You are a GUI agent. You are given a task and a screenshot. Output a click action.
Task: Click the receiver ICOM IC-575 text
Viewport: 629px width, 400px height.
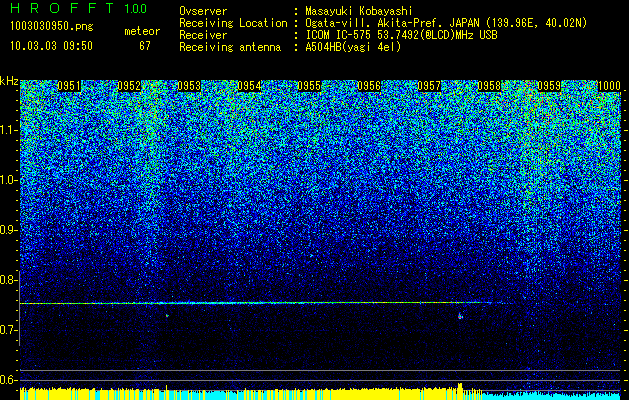pos(401,35)
